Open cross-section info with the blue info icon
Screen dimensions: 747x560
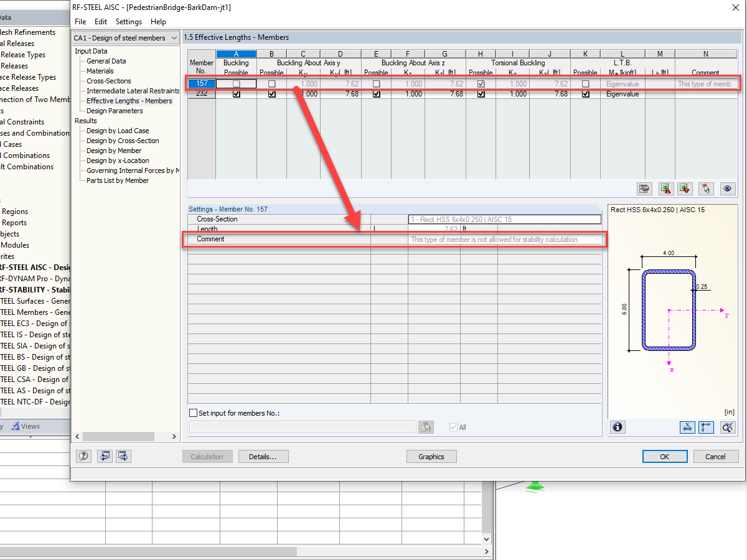617,427
